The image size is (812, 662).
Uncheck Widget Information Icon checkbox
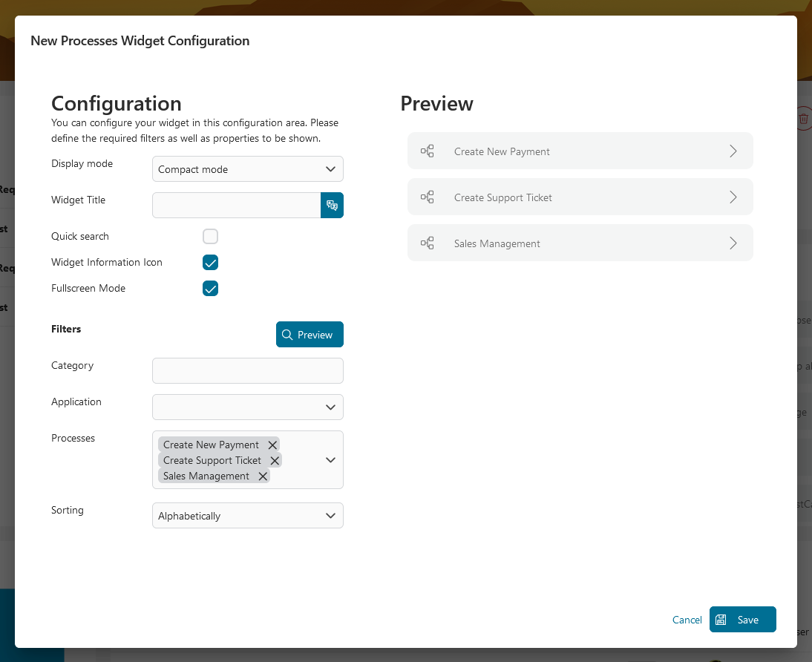[210, 263]
